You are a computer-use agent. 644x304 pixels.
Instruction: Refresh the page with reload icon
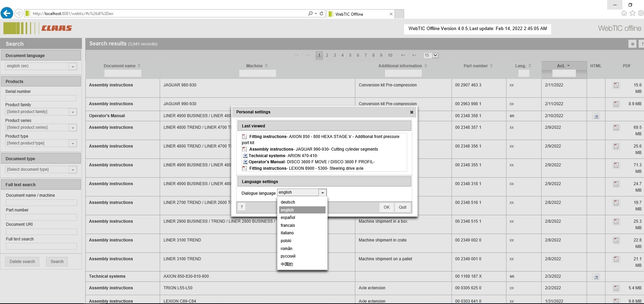click(321, 13)
